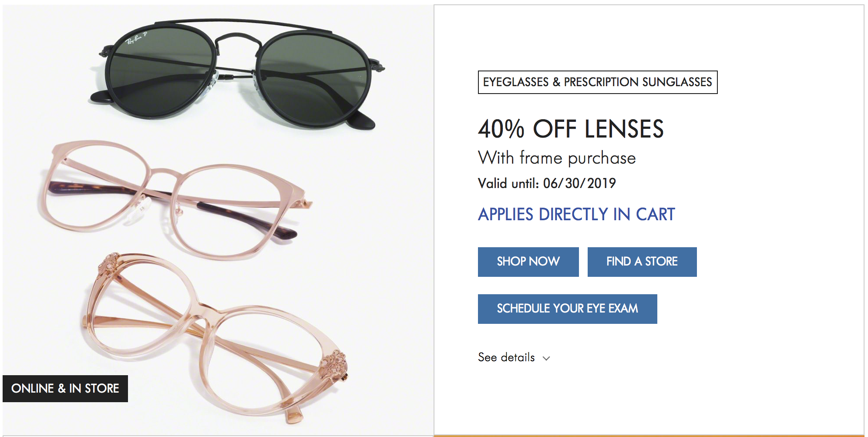This screenshot has width=868, height=437.
Task: Click the ONLINE & IN STORE badge
Action: coord(65,388)
